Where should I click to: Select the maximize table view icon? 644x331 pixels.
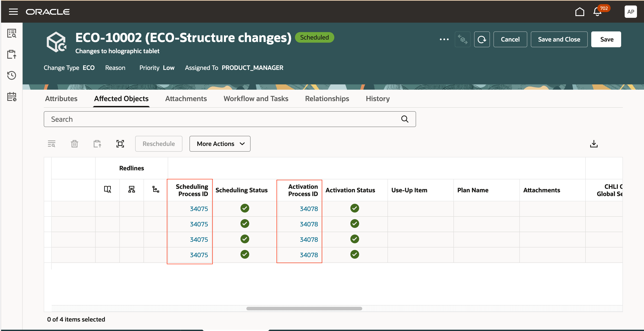[120, 144]
